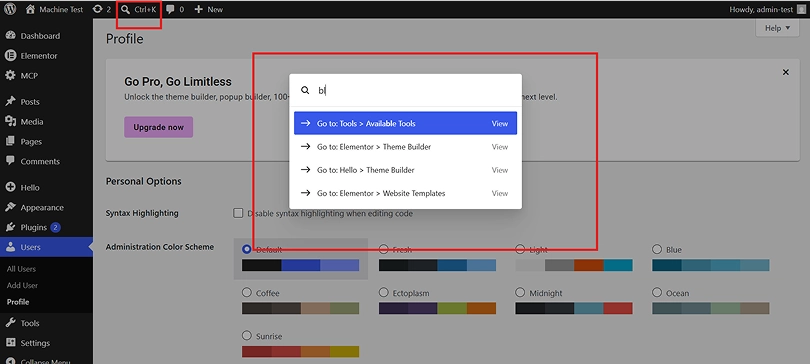
Task: Select the Ocean color scheme radio
Action: 657,292
